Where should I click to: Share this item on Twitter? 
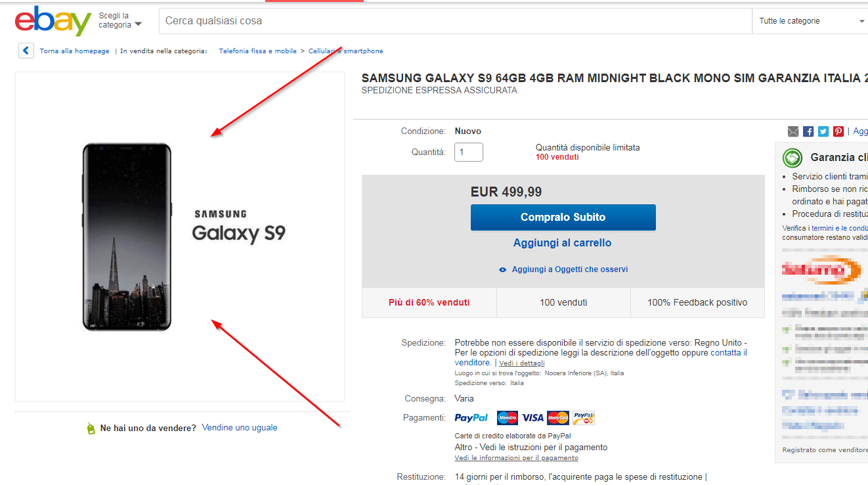point(823,131)
